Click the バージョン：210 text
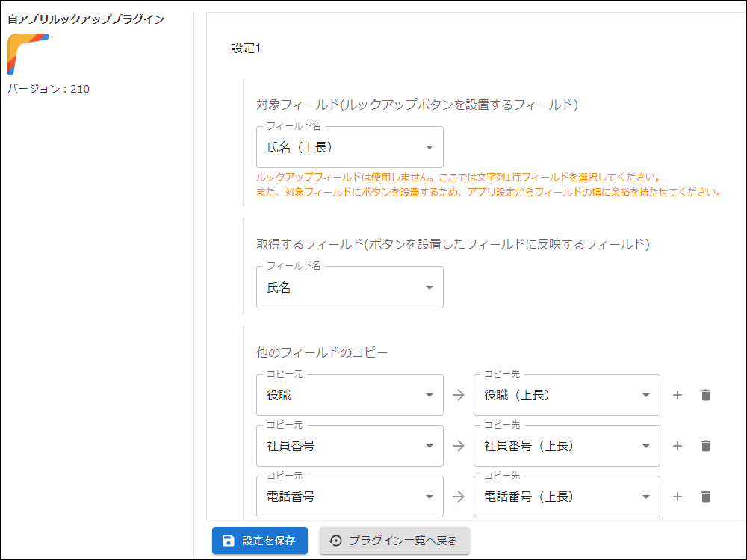Viewport: 747px width, 560px height. click(48, 89)
